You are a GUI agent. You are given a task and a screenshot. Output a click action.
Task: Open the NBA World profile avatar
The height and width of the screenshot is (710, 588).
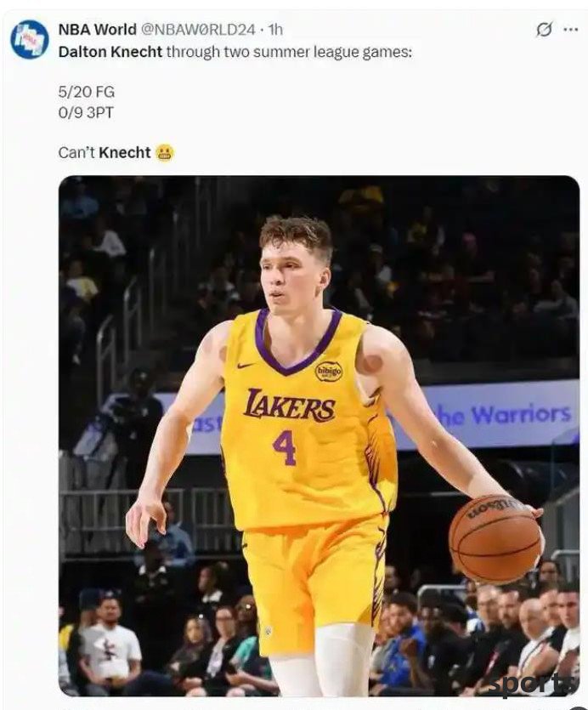(x=30, y=39)
